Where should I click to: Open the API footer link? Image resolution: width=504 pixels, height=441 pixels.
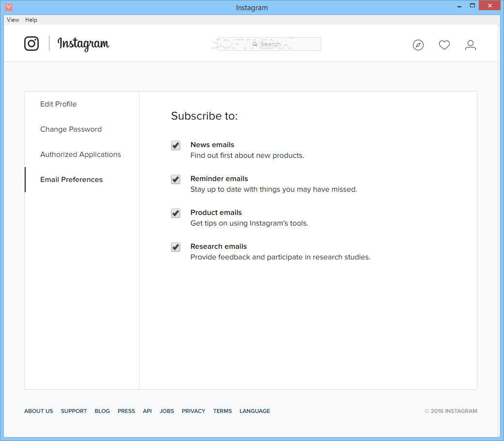147,411
